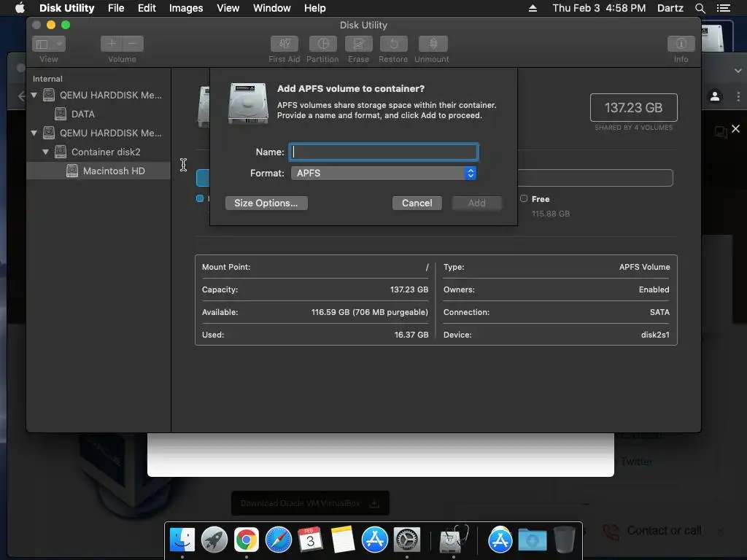Image resolution: width=747 pixels, height=560 pixels.
Task: Open the Downloads folder in the Dock
Action: 532,540
